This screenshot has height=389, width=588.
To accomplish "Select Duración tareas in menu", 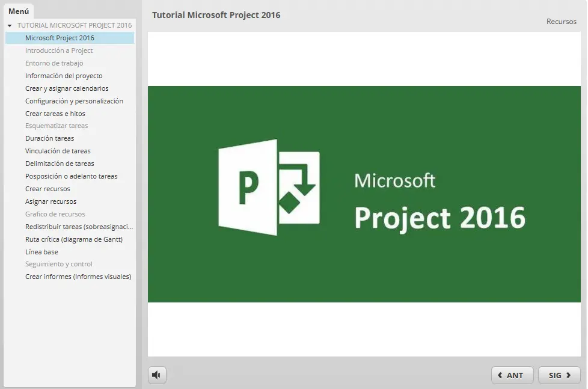I will 50,138.
